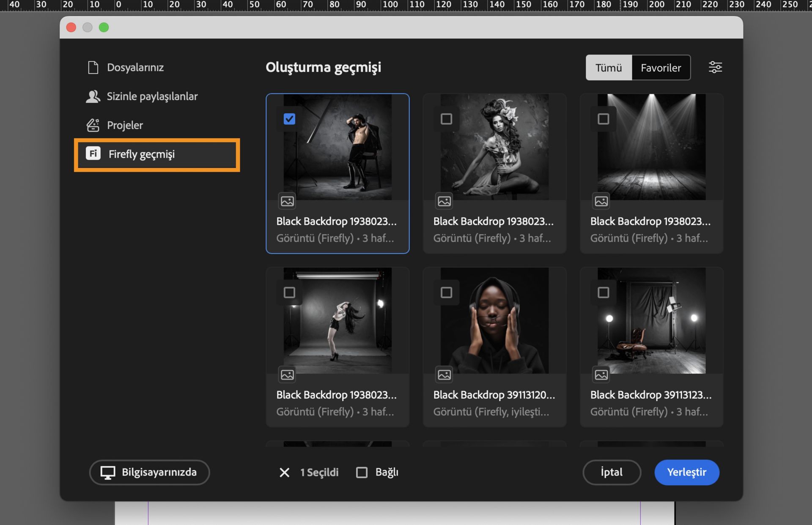Click the Sizinle paylaşılanlar people icon

(93, 96)
